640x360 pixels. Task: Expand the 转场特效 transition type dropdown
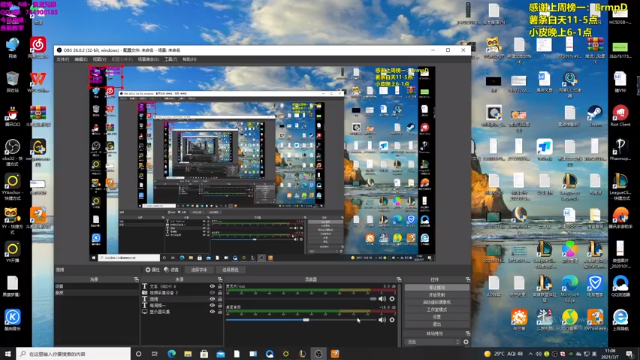tap(433, 342)
